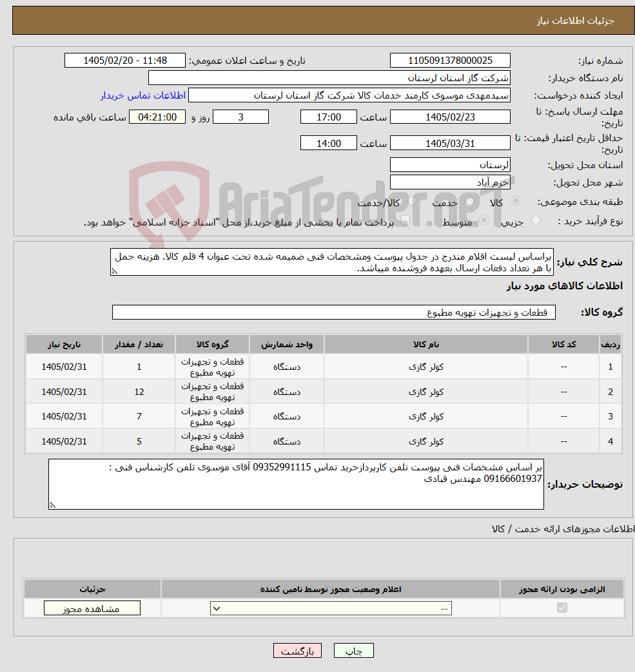Click the price validity date 1405/03/31

(x=450, y=143)
